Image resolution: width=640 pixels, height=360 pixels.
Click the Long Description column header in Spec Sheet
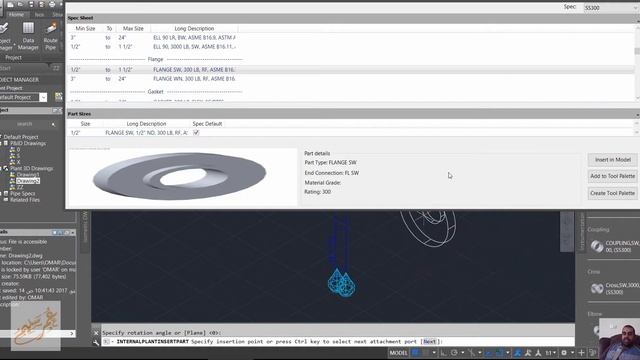[194, 29]
